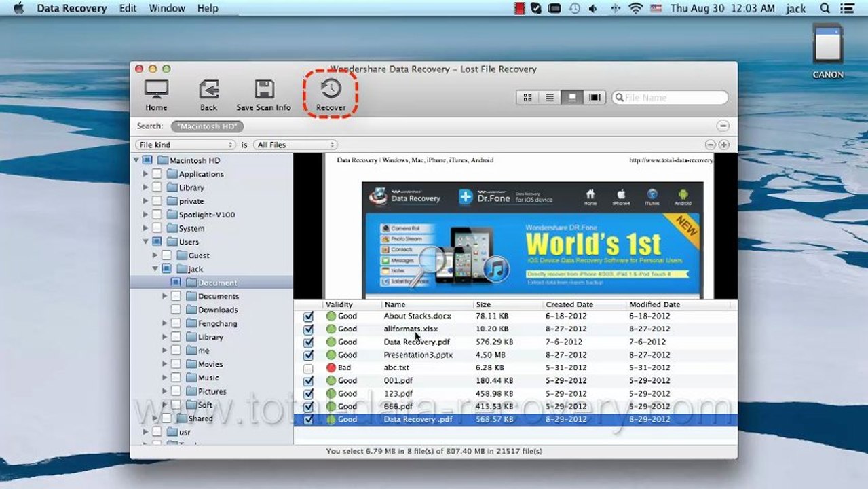Image resolution: width=868 pixels, height=489 pixels.
Task: Sort by Name column header
Action: 426,304
